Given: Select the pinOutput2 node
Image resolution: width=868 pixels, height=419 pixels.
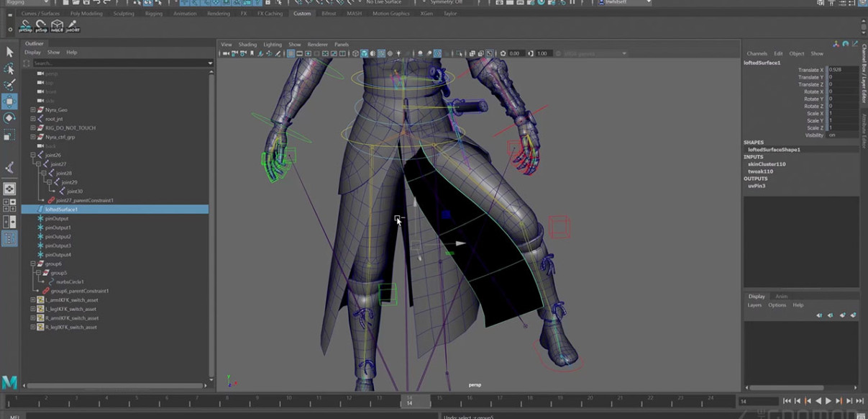Looking at the screenshot, I should [58, 237].
